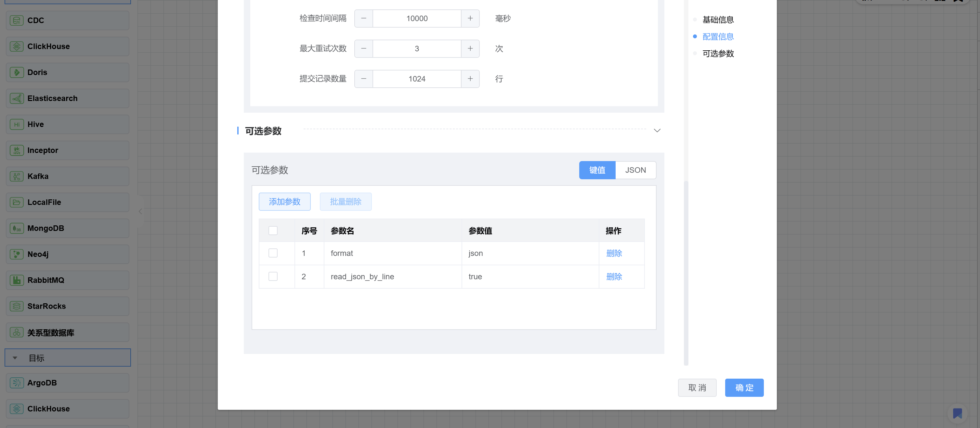
Task: Click the MongoDB source icon
Action: coord(16,228)
